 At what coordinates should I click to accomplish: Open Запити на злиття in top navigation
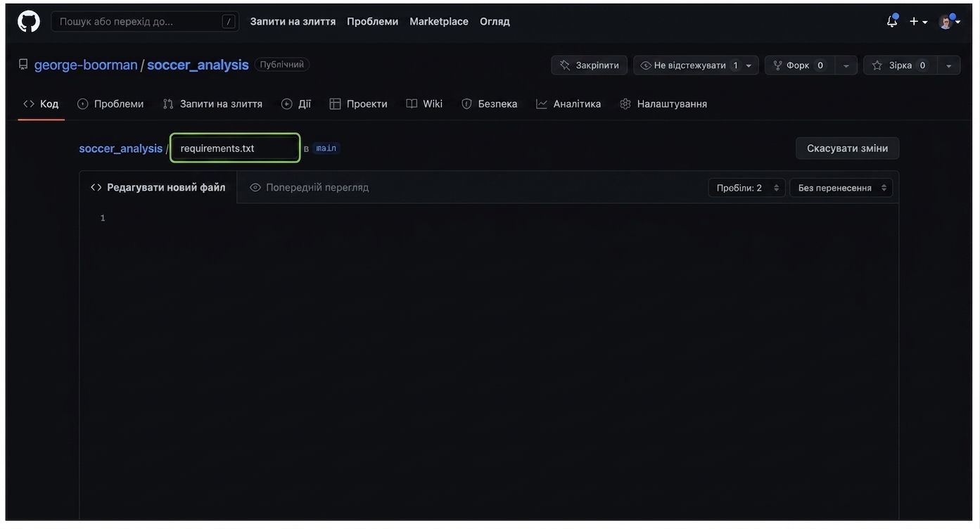(293, 22)
